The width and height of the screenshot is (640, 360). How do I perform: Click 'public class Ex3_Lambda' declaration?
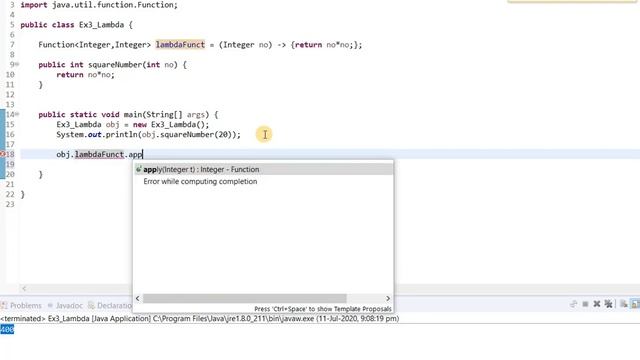click(76, 25)
